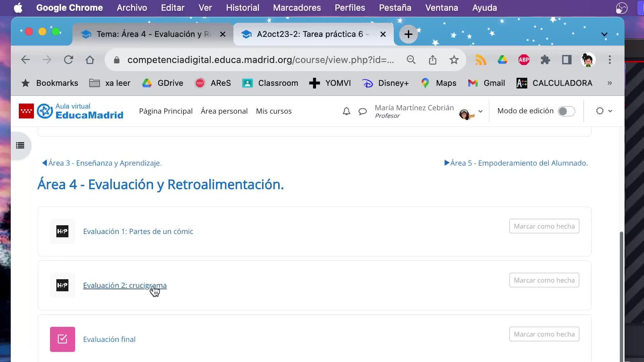Click the H5P icon for Evaluación 1
The image size is (644, 362).
pyautogui.click(x=62, y=231)
